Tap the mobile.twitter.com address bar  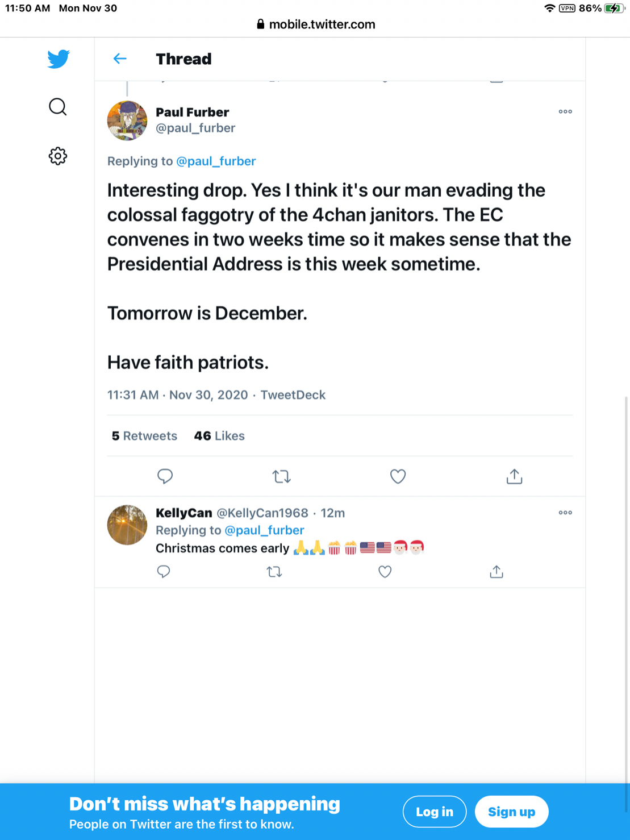315,24
